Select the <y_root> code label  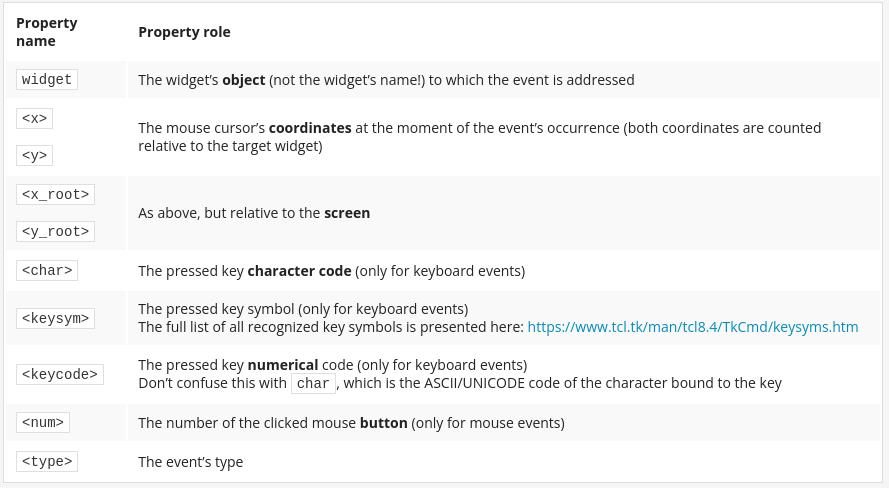[55, 231]
